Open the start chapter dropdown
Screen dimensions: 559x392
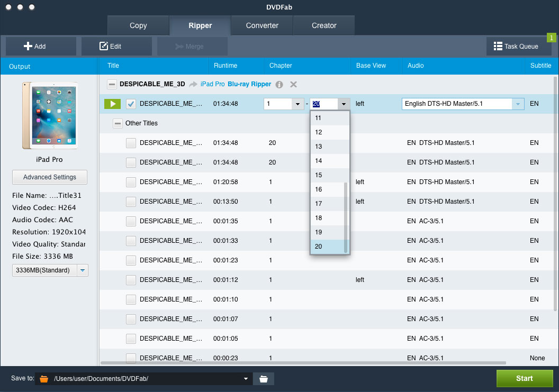coord(297,104)
